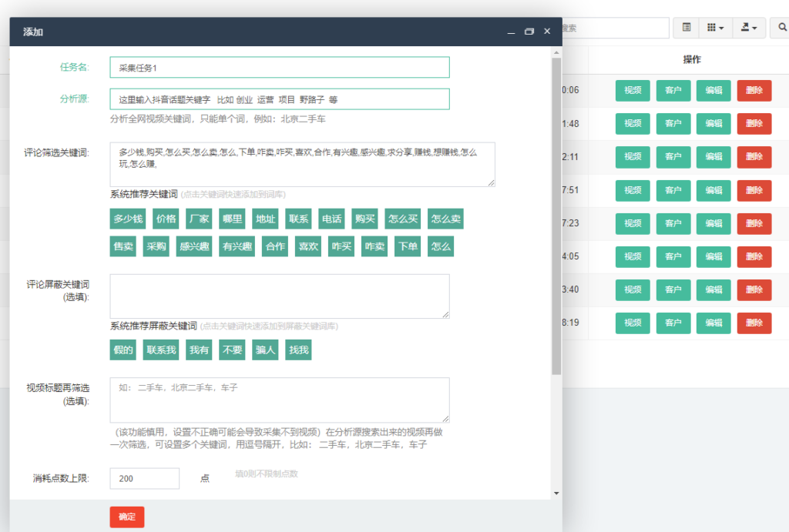Click the table toggle view icon
The height and width of the screenshot is (532, 789).
click(x=686, y=28)
